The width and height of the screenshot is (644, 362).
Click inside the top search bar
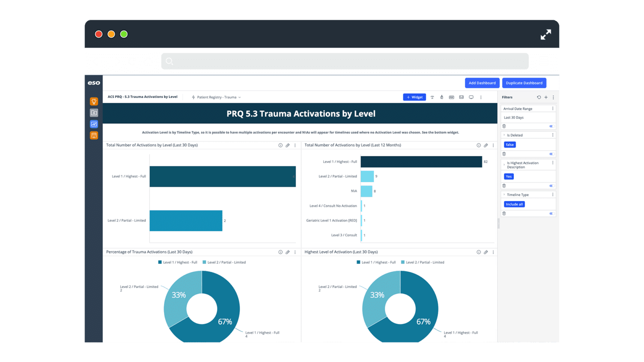pos(343,61)
